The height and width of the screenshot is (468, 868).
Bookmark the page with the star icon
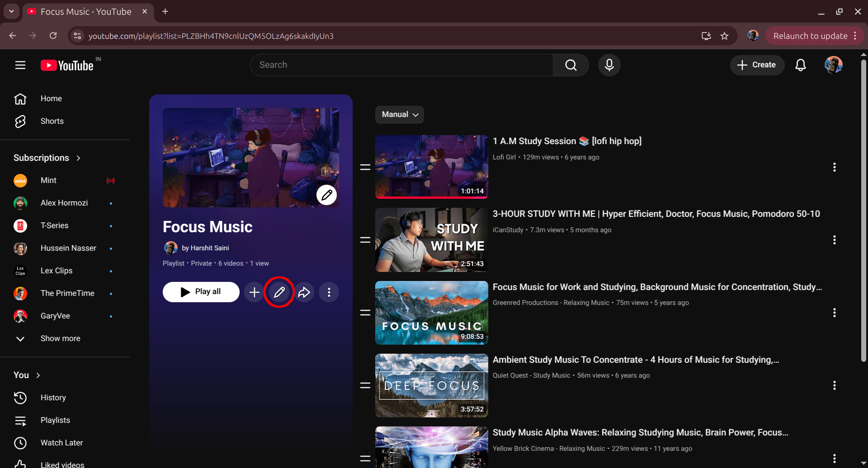click(724, 36)
